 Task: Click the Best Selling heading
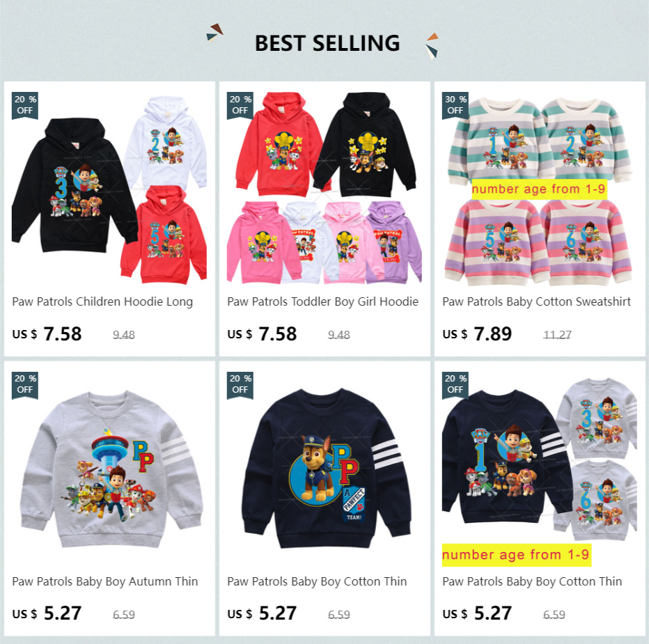(x=327, y=43)
